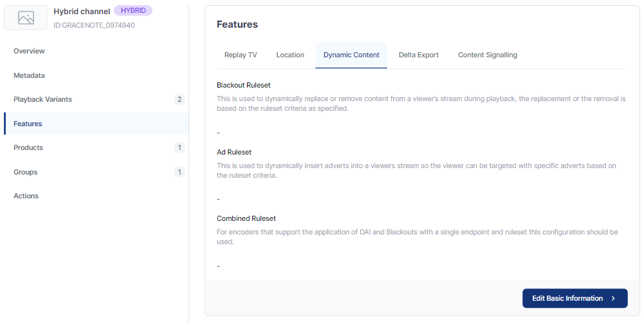Select Features in the sidebar

[x=28, y=124]
